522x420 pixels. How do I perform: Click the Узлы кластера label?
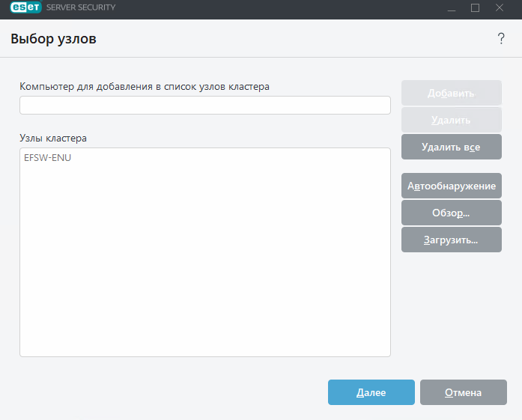[53, 139]
